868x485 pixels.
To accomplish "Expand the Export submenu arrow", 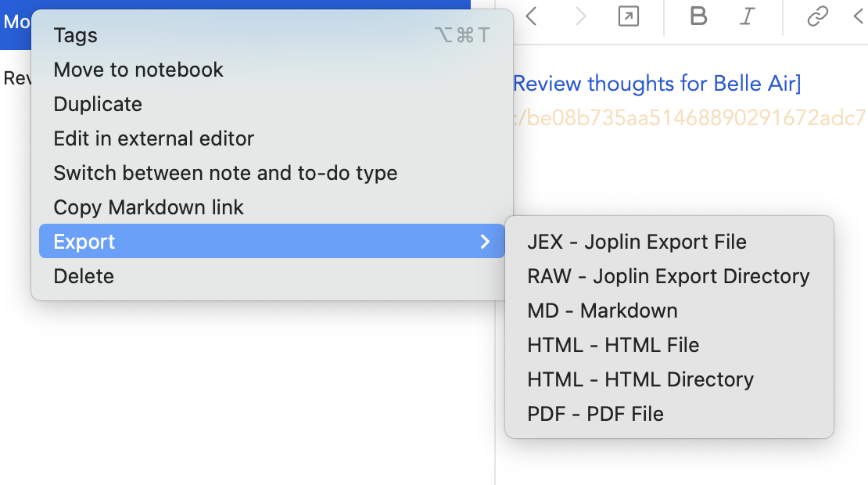I will (486, 242).
